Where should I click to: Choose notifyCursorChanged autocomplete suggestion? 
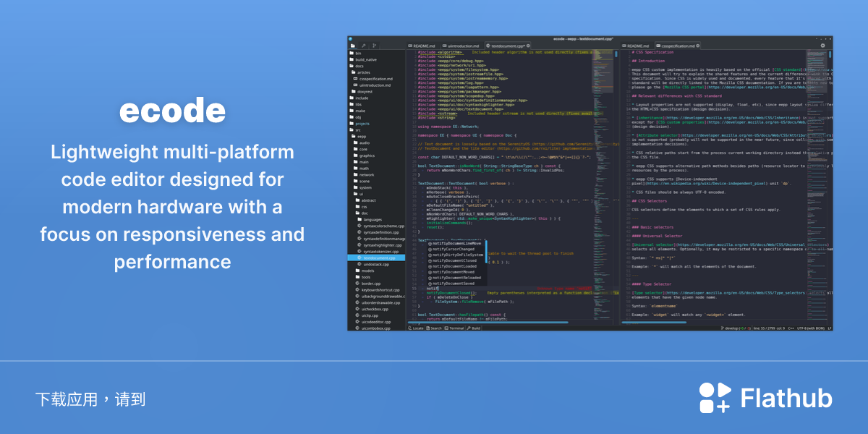coord(456,250)
